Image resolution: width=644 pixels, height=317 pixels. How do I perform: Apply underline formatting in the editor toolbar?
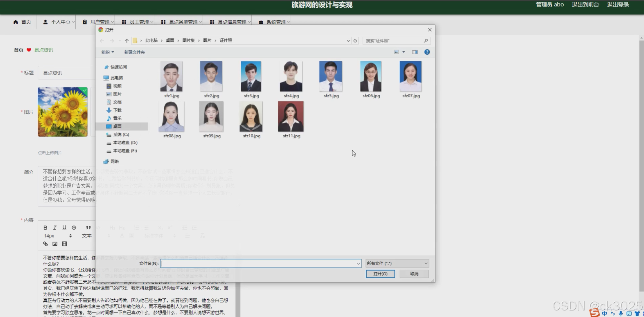(x=64, y=228)
